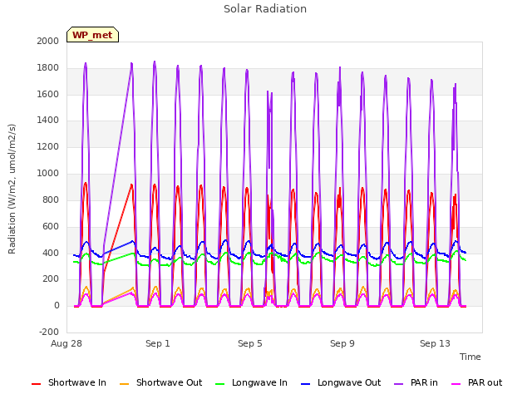Click the blue Longwave Out legend swatch

click(305, 384)
